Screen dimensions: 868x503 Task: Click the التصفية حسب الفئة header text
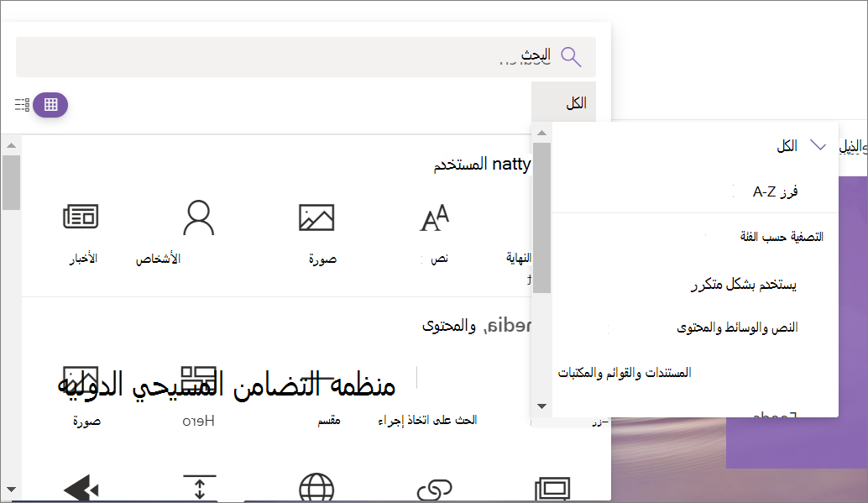point(782,237)
